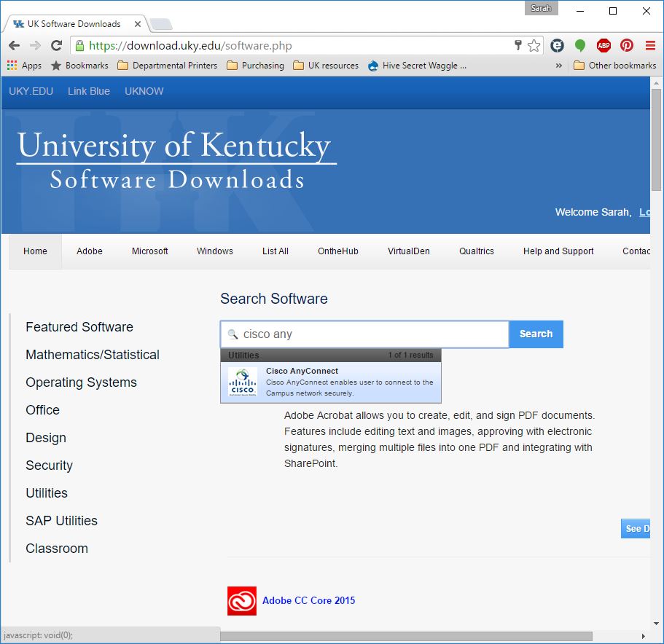The image size is (664, 644).
Task: Select Classroom category in sidebar
Action: coord(57,549)
